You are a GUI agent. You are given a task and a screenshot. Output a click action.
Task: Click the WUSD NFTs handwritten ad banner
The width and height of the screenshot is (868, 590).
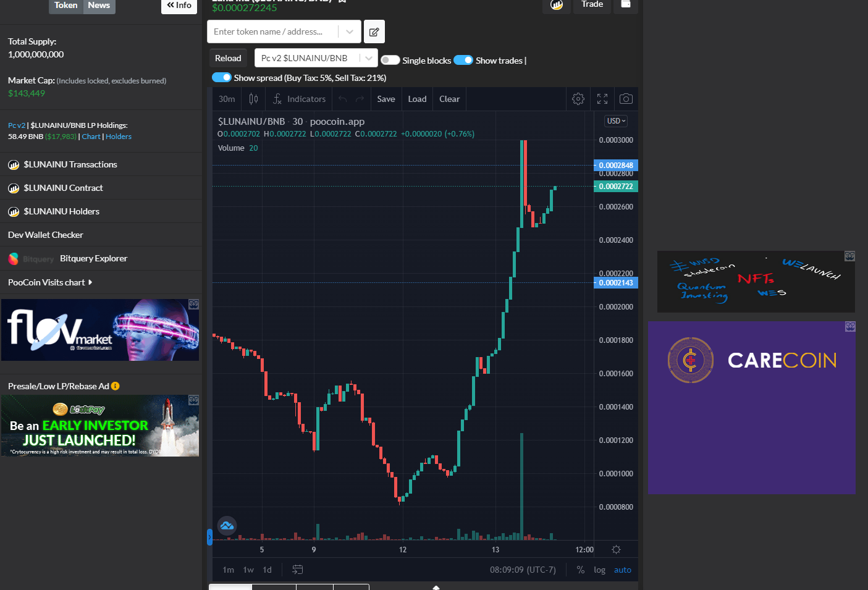756,281
